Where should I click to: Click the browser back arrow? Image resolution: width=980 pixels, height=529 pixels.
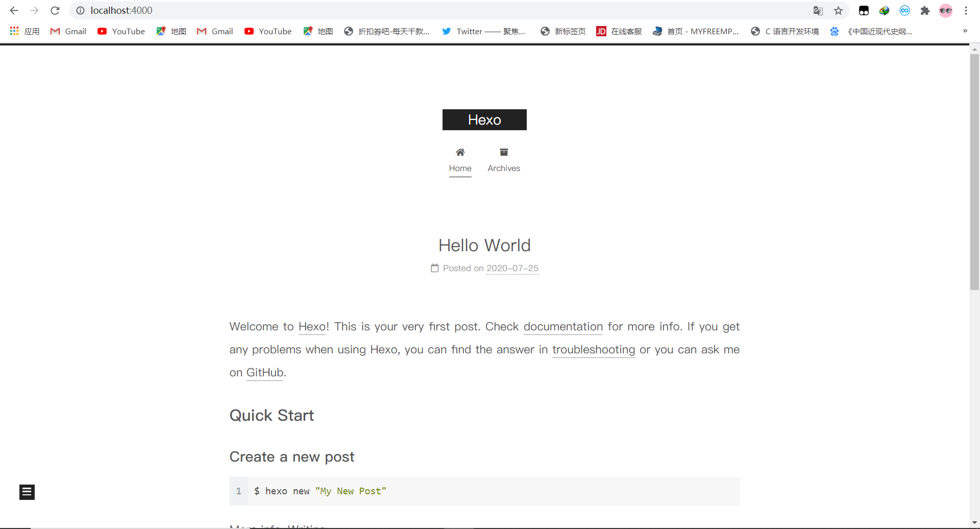point(14,10)
